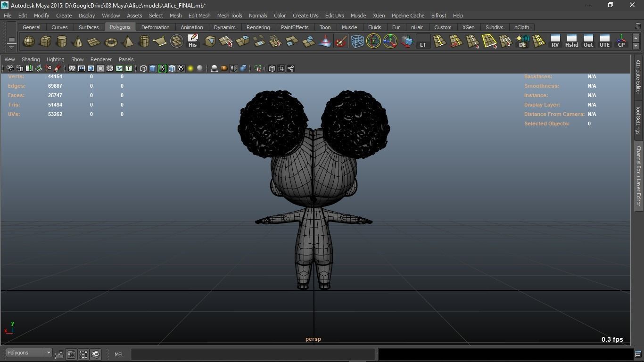
Task: Click the trash can icon beside shelf tabs
Action: [x=638, y=26]
